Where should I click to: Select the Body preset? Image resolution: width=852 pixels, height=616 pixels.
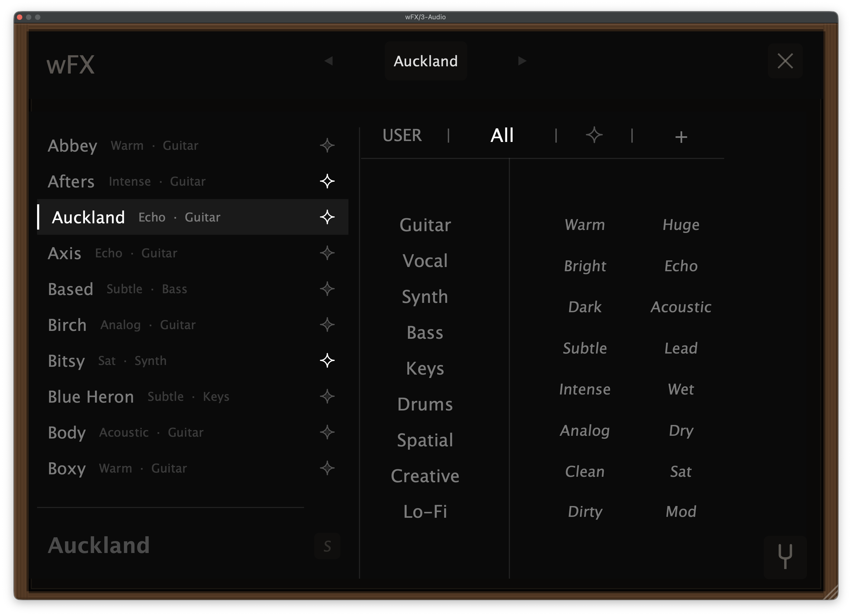[192, 432]
